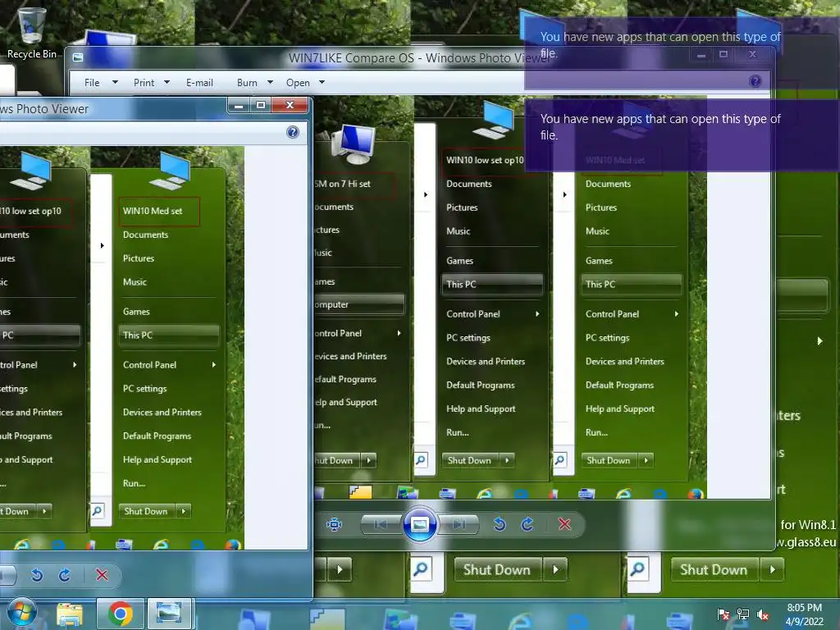
Task: Open File Explorer from the taskbar
Action: coord(70,614)
